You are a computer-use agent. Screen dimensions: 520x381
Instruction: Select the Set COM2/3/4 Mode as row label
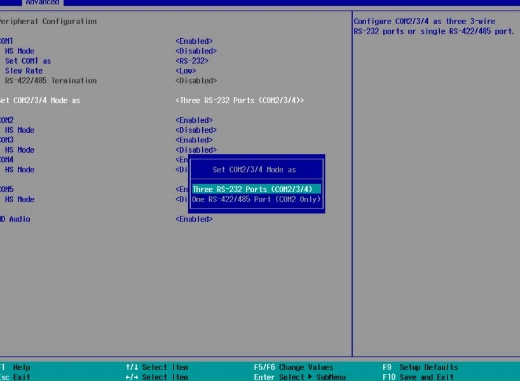pyautogui.click(x=40, y=100)
